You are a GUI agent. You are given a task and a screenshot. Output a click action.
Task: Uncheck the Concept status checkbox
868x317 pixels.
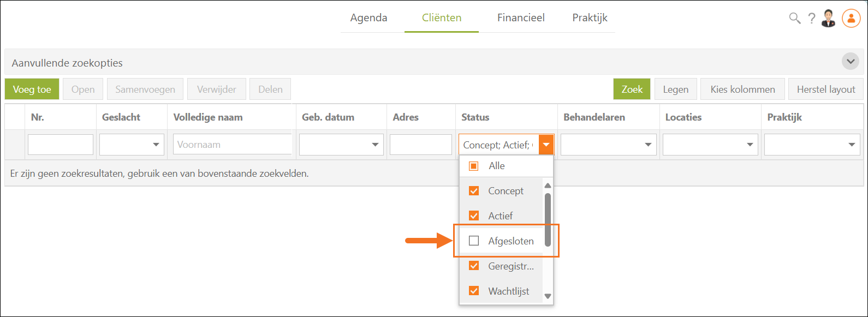474,190
